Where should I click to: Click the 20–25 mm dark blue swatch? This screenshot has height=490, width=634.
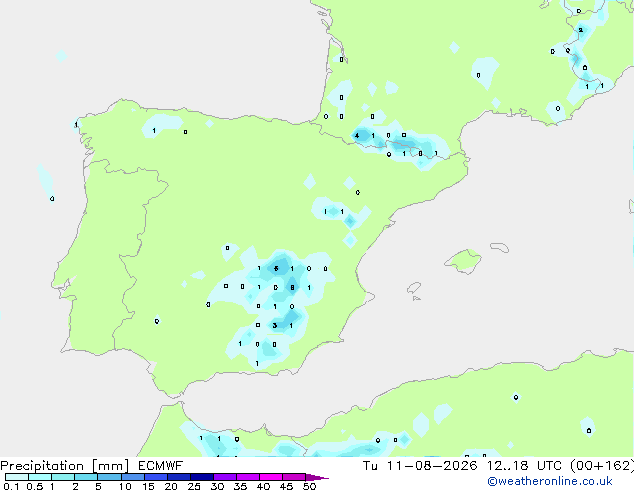(x=179, y=477)
